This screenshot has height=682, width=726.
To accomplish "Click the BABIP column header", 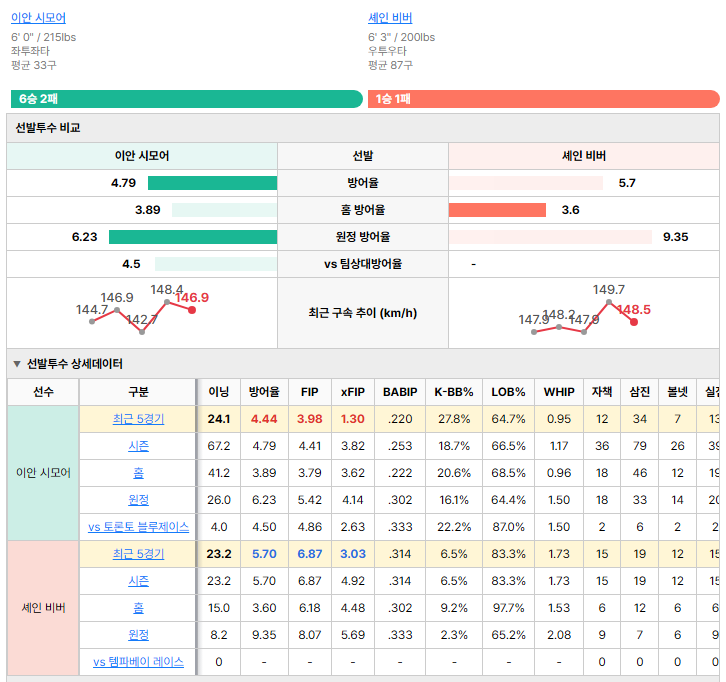I will pos(400,392).
